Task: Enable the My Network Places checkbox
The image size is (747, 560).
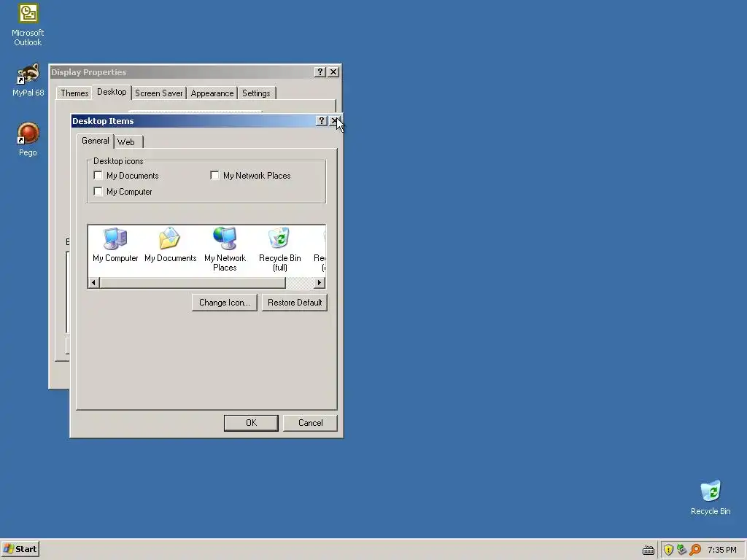Action: coord(215,175)
